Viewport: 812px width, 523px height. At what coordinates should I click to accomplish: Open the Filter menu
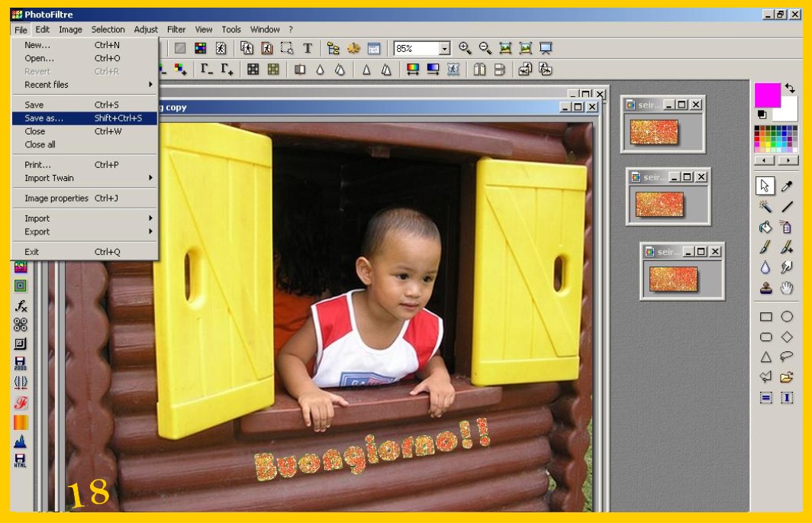[x=176, y=30]
